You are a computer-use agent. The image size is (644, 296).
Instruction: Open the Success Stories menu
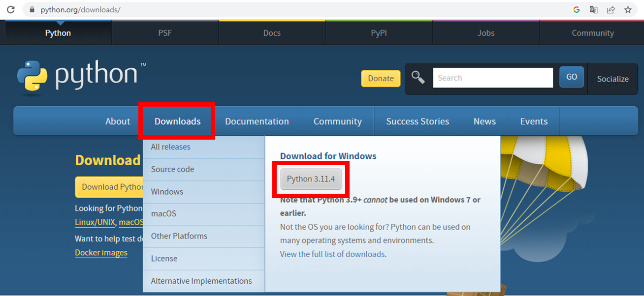[418, 121]
